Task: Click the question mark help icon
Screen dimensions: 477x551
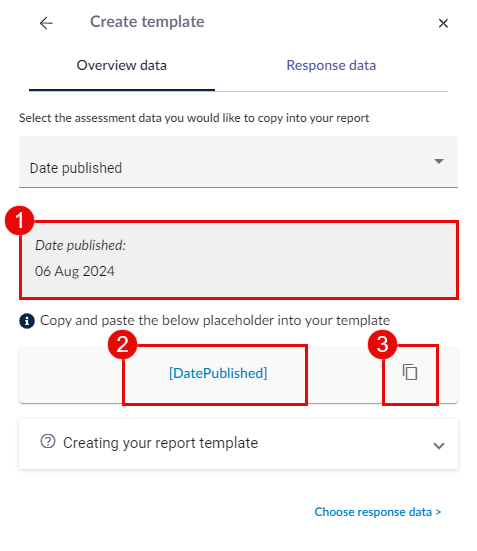Action: click(x=48, y=441)
